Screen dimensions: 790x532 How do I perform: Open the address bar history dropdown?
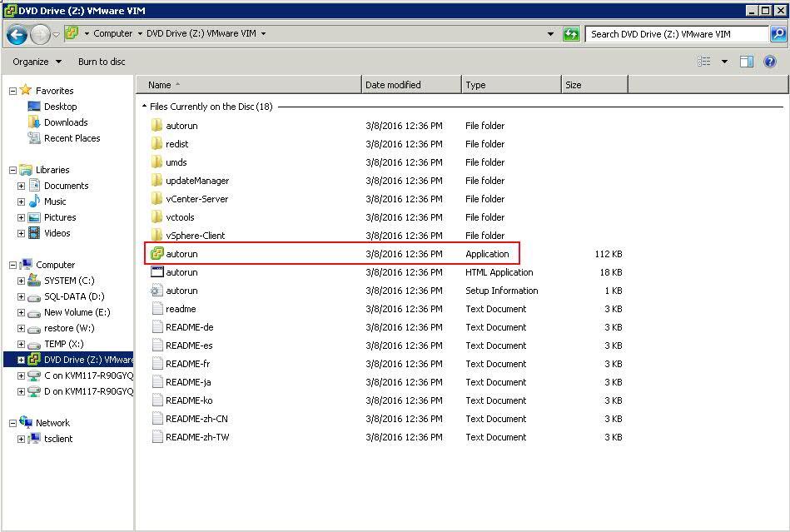click(x=550, y=34)
